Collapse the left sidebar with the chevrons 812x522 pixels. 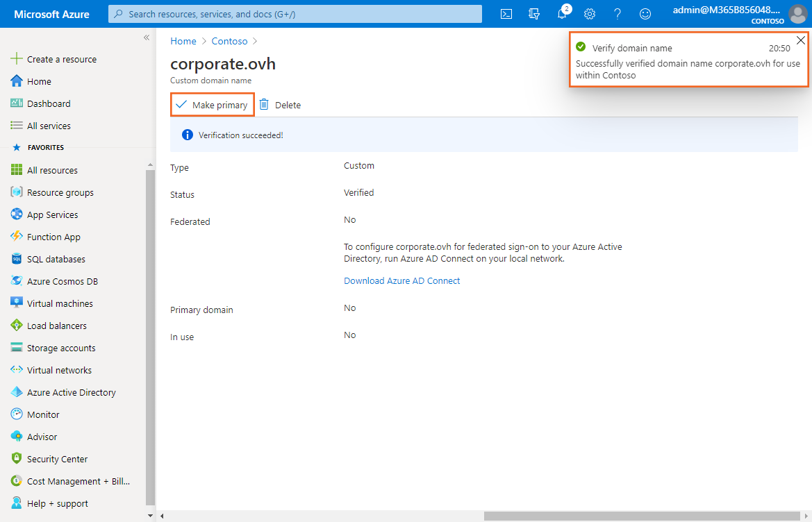click(147, 37)
